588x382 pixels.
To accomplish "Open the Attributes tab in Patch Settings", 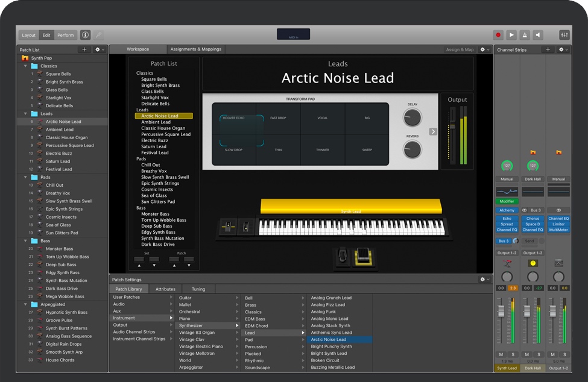I will click(x=165, y=289).
